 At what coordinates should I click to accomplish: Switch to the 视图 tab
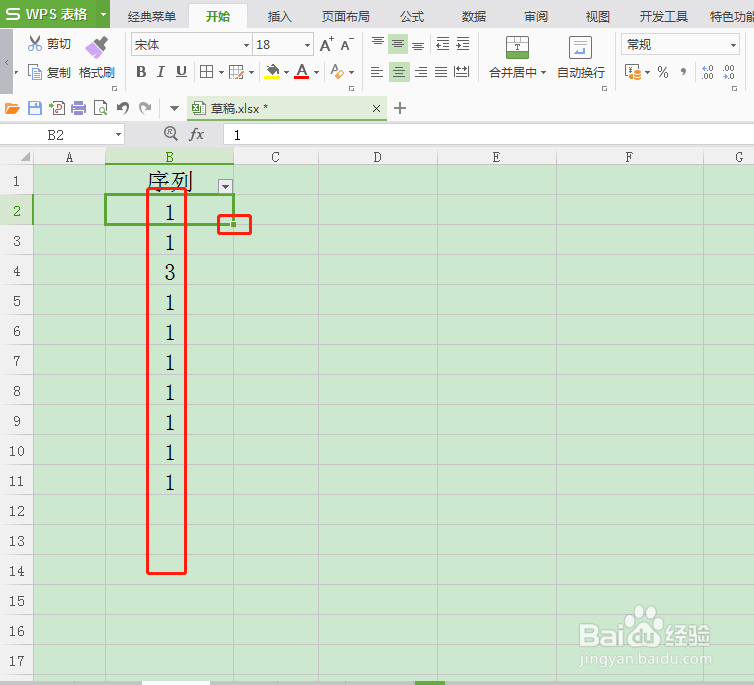[598, 16]
